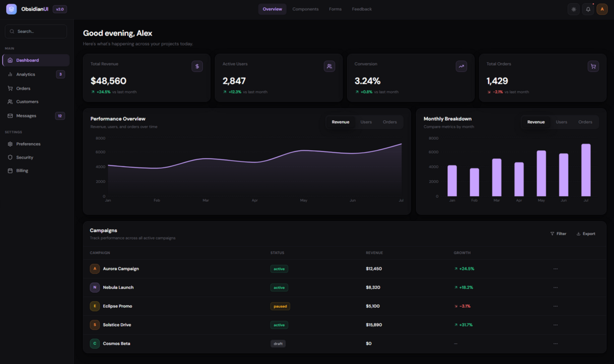Click the -3.1% growth value

462,306
